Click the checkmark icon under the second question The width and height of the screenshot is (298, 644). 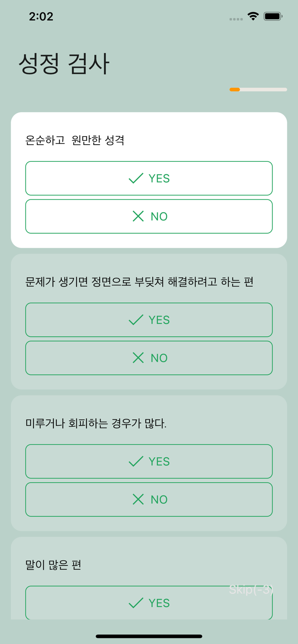point(135,319)
